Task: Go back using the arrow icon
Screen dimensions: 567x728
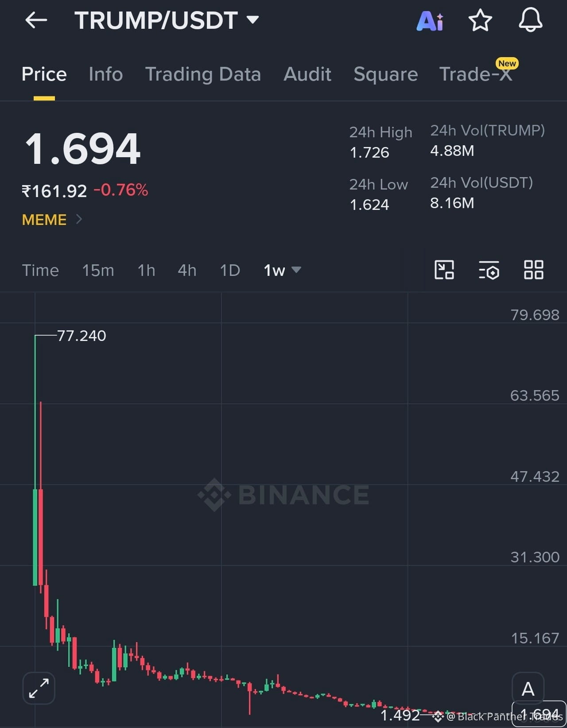Action: [x=36, y=20]
